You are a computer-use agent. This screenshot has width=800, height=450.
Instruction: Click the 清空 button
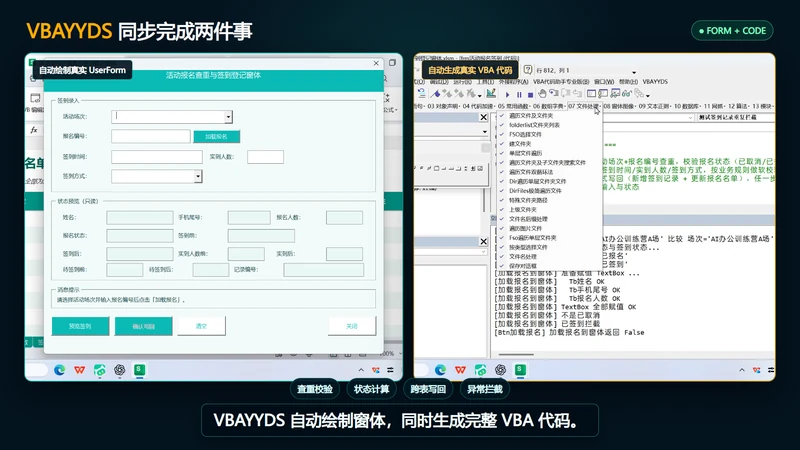click(202, 326)
